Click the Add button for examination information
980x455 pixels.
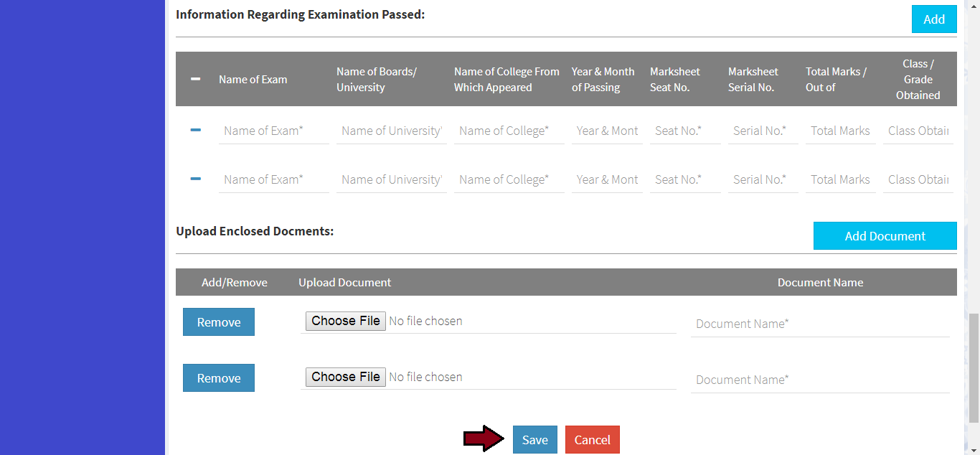coord(933,19)
